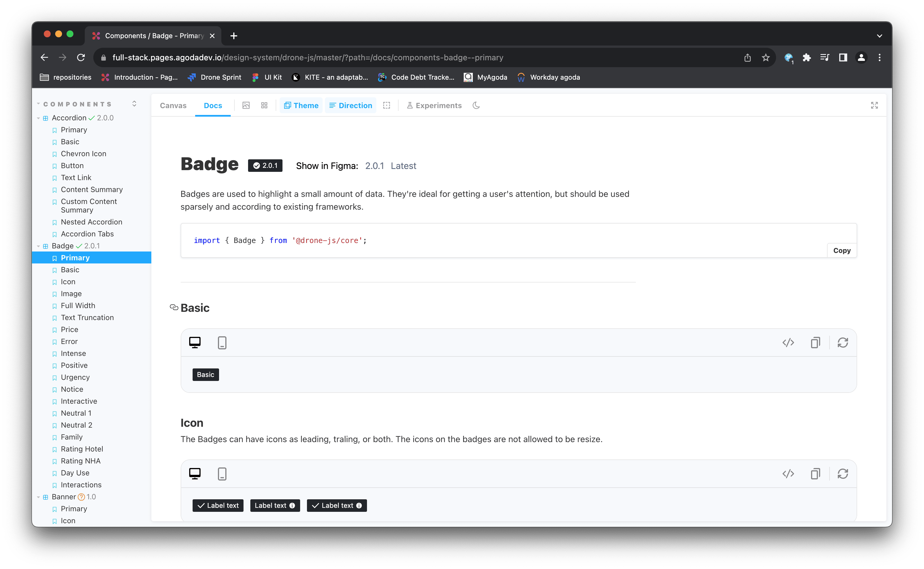This screenshot has height=569, width=924.
Task: Switch the Basic preview to mobile view
Action: [x=222, y=343]
